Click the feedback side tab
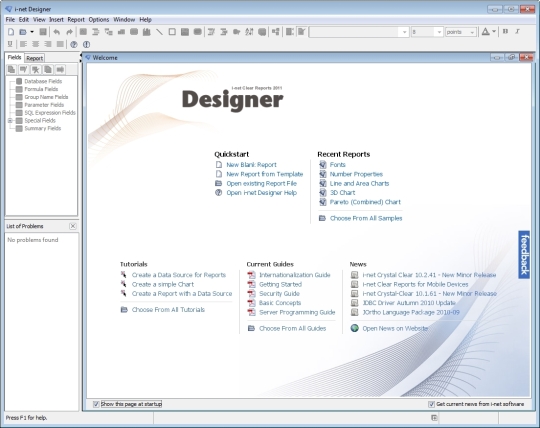This screenshot has width=540, height=428. 524,254
